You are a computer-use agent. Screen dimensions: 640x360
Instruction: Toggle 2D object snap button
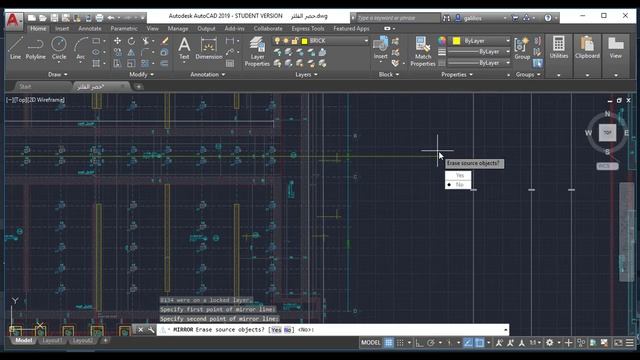point(480,343)
